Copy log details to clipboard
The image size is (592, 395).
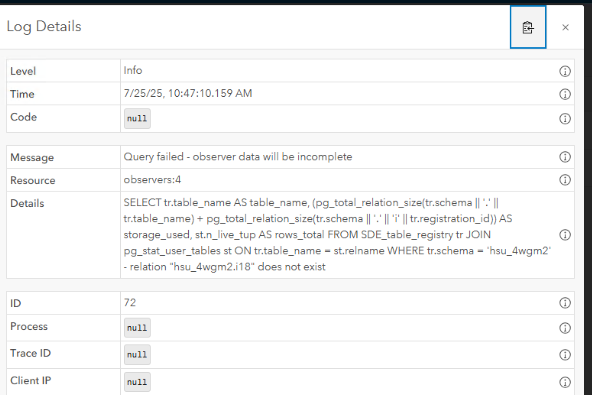point(528,27)
